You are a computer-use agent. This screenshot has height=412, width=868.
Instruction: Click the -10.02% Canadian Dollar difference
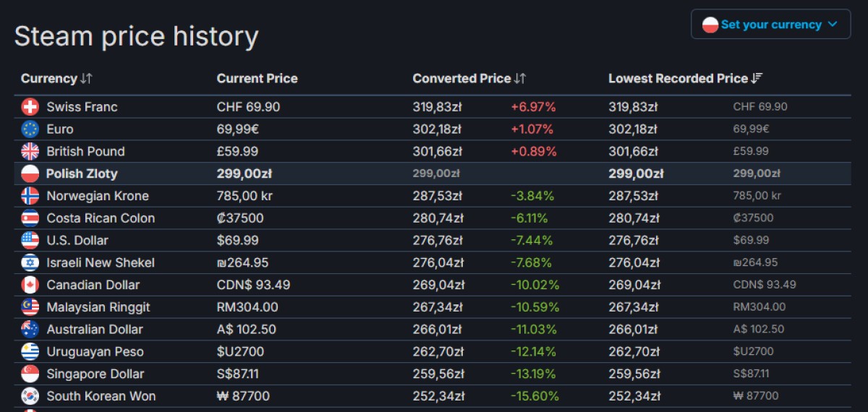pos(535,285)
